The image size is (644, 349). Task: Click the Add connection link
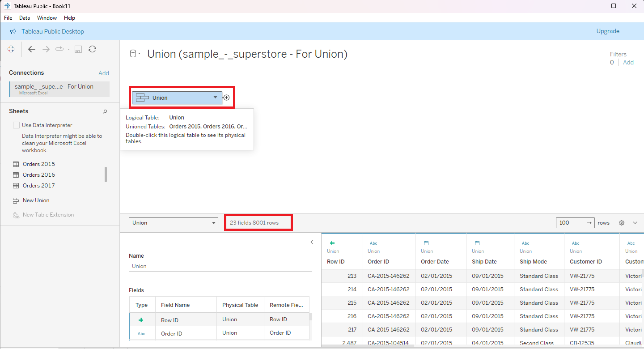[x=104, y=73]
